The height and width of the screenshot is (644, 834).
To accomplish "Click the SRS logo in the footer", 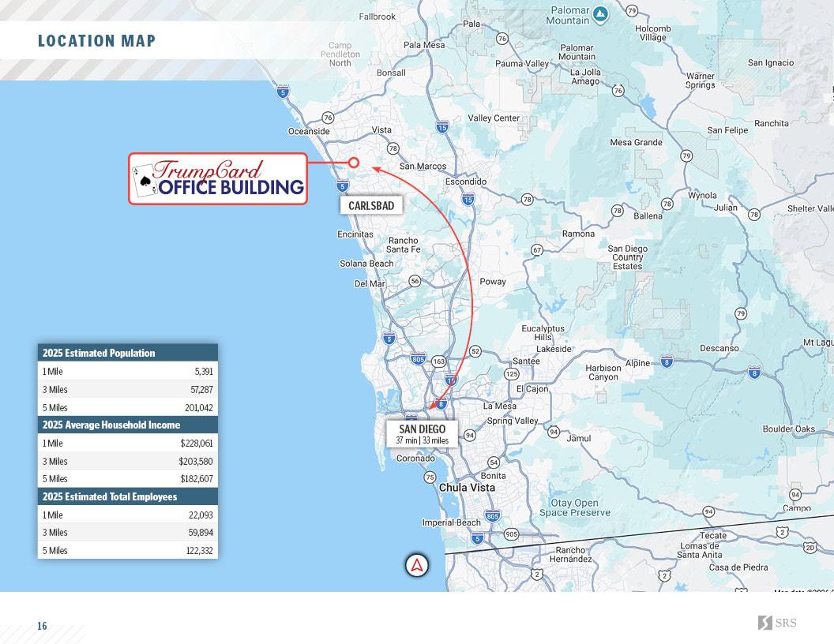I will pyautogui.click(x=777, y=623).
